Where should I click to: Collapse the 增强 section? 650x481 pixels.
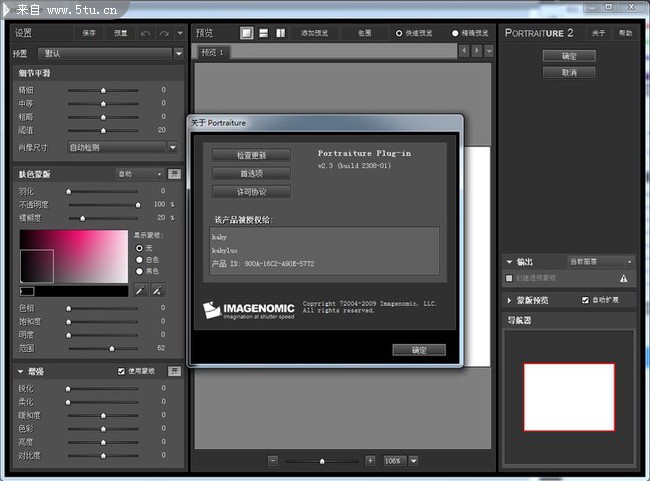pyautogui.click(x=20, y=372)
